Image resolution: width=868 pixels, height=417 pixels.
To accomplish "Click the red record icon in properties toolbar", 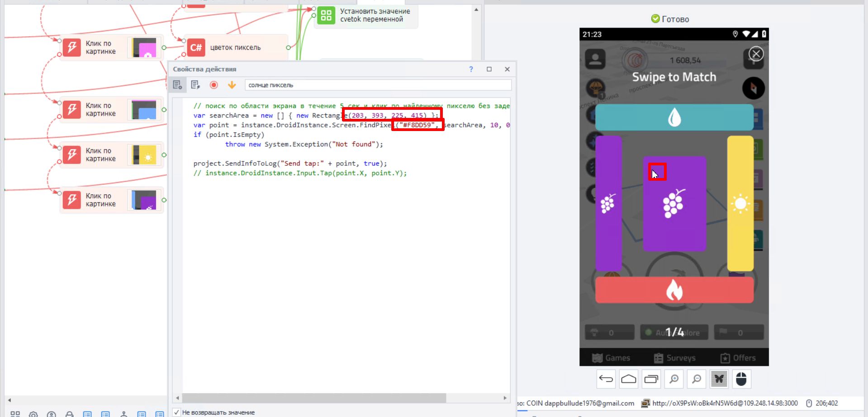I will click(214, 85).
